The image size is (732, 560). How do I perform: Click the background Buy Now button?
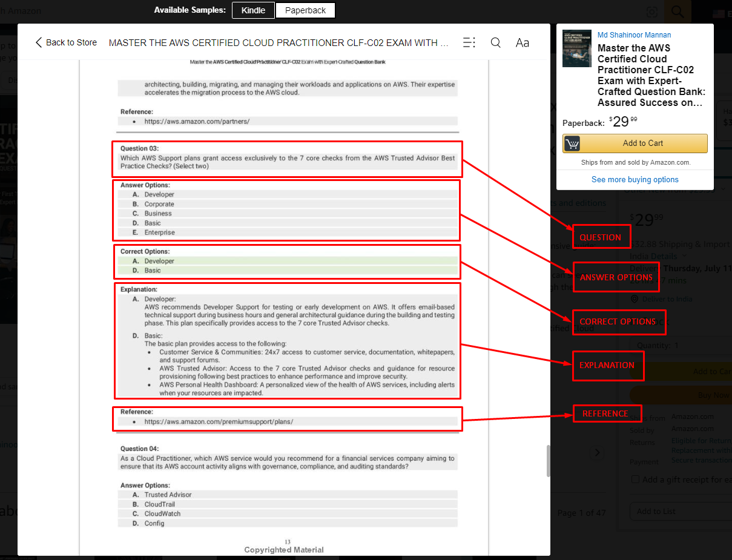[x=681, y=395]
